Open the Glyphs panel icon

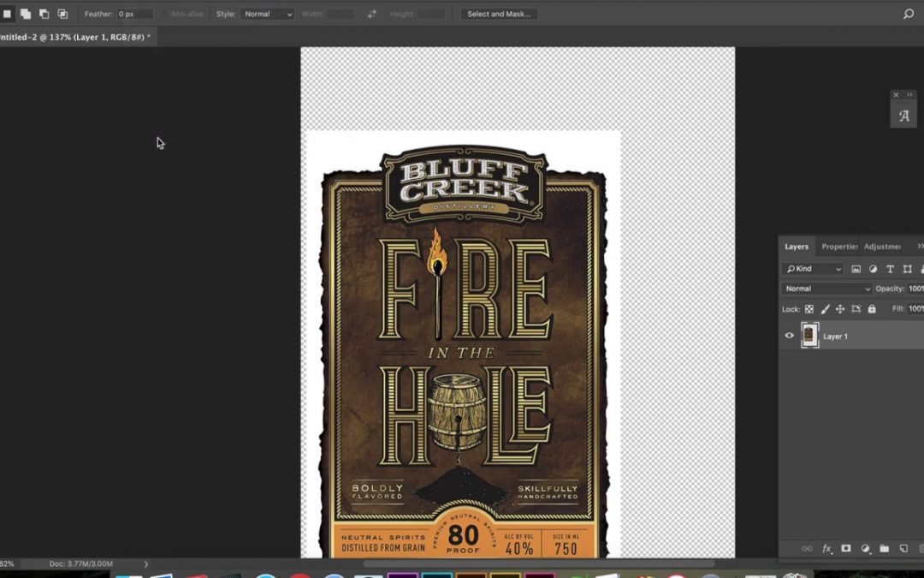click(x=903, y=116)
